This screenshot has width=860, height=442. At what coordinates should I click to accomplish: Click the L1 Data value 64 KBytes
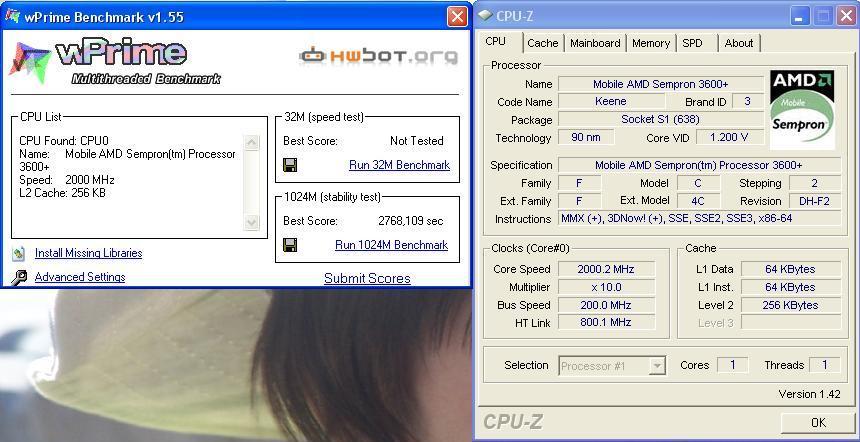790,269
